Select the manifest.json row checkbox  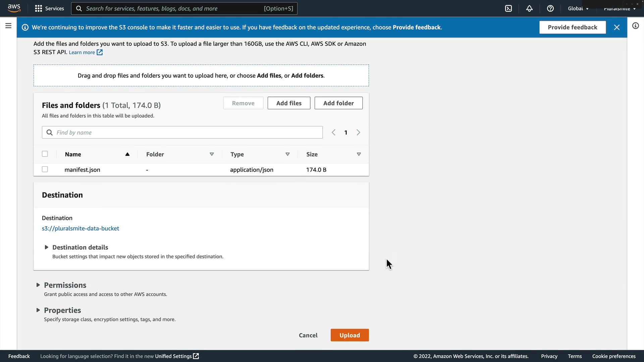[45, 169]
